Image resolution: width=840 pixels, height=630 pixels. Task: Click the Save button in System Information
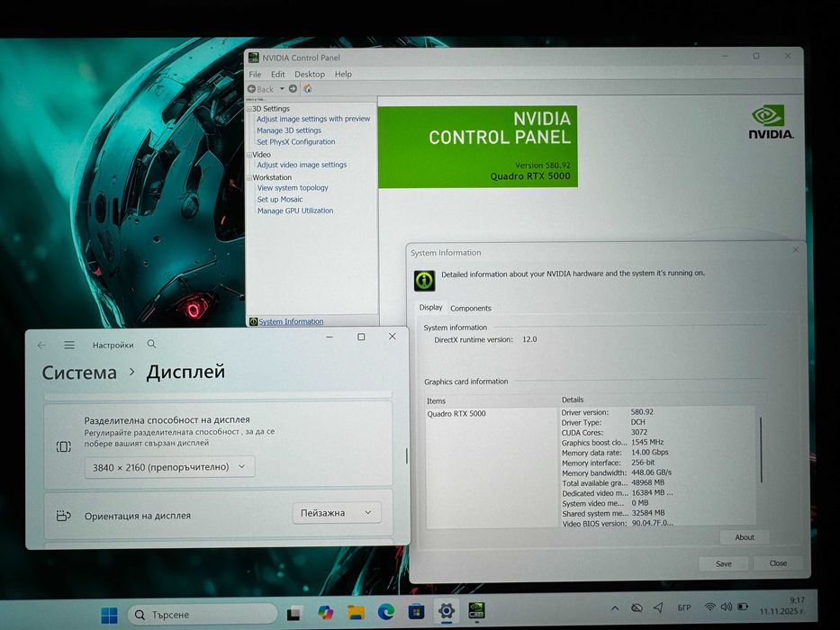click(x=724, y=563)
